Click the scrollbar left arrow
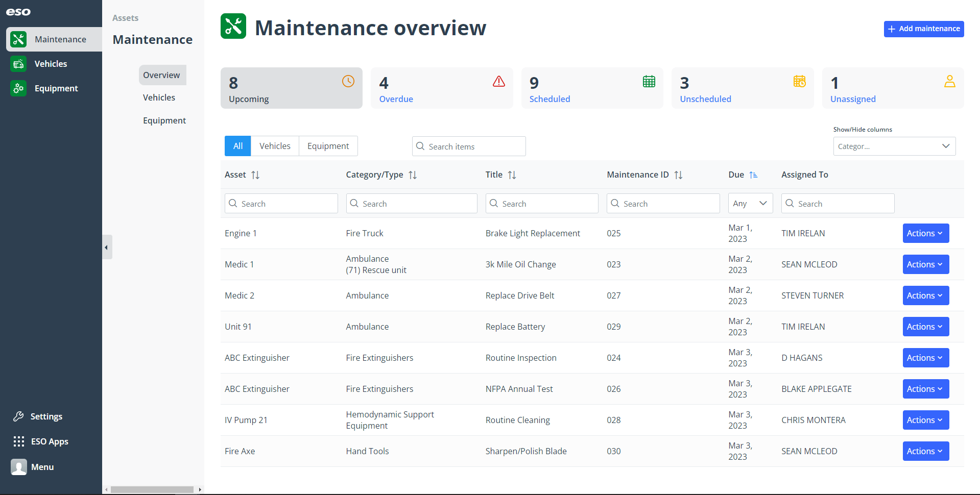The image size is (980, 495). point(106,490)
